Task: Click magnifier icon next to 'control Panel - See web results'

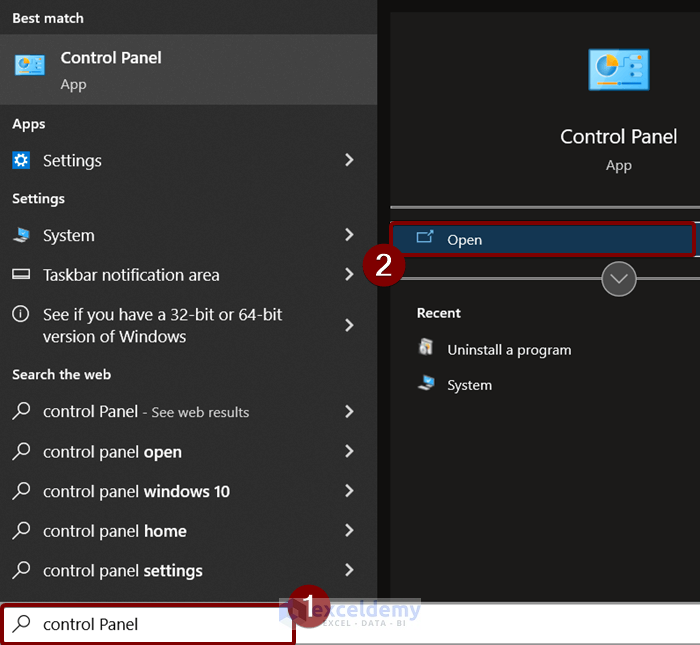Action: [x=21, y=411]
